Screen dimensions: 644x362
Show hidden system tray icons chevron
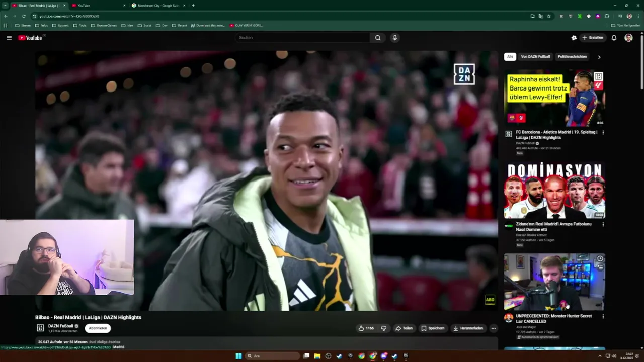[599, 356]
